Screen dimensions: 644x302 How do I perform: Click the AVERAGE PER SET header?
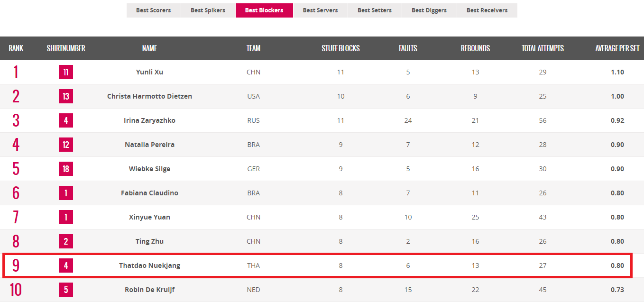tap(617, 48)
